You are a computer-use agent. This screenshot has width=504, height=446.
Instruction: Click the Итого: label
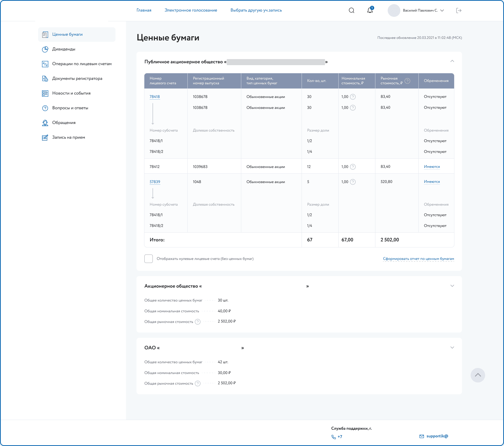coord(157,240)
